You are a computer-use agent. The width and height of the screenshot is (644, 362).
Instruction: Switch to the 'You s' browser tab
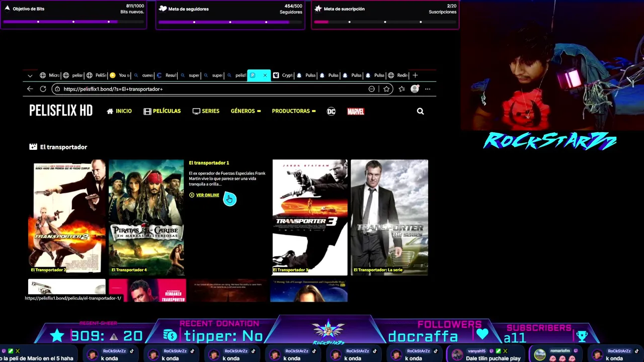point(120,75)
